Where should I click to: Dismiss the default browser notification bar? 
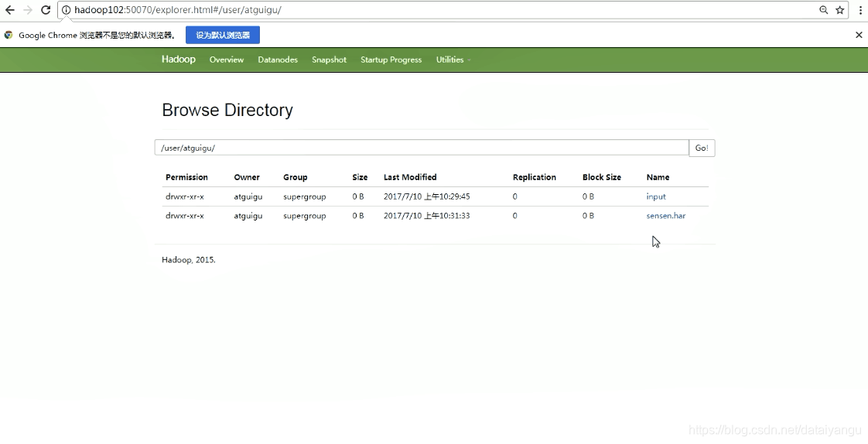(x=859, y=35)
